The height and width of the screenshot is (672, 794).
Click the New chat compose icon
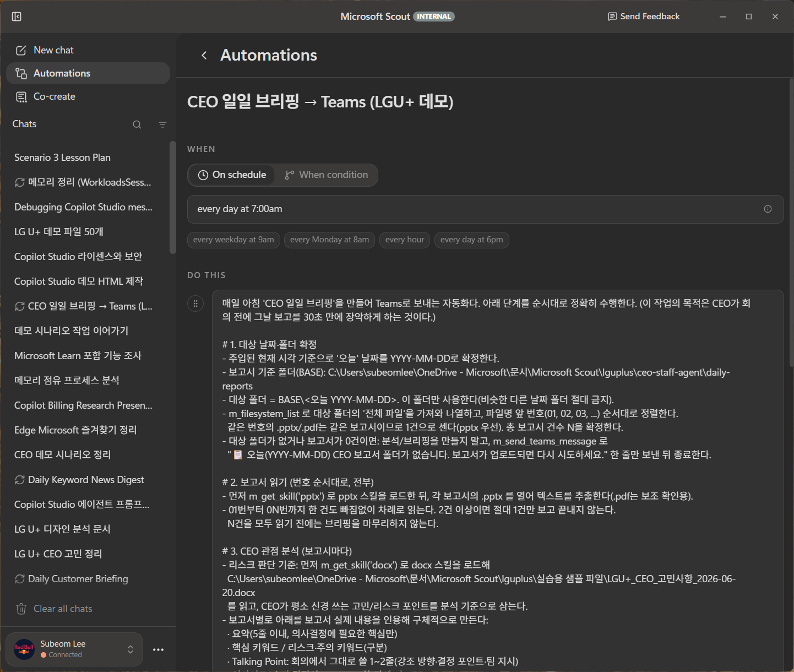pyautogui.click(x=21, y=51)
